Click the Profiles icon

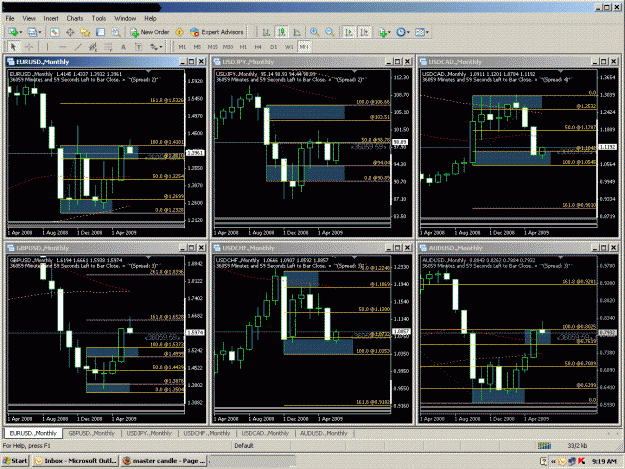(34, 32)
